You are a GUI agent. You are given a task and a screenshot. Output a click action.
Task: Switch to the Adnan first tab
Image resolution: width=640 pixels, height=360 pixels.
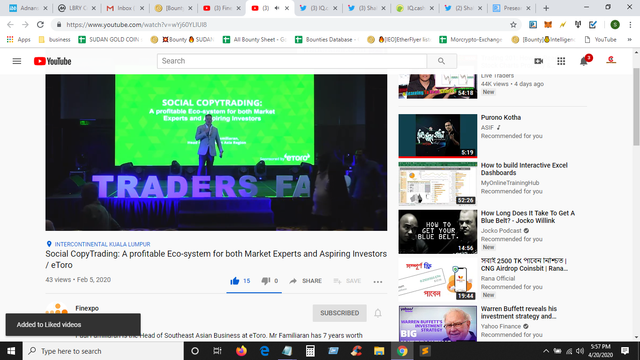[x=28, y=8]
